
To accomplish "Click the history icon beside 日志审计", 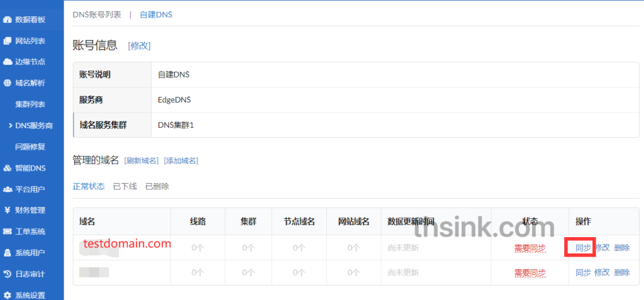I will click(7, 274).
